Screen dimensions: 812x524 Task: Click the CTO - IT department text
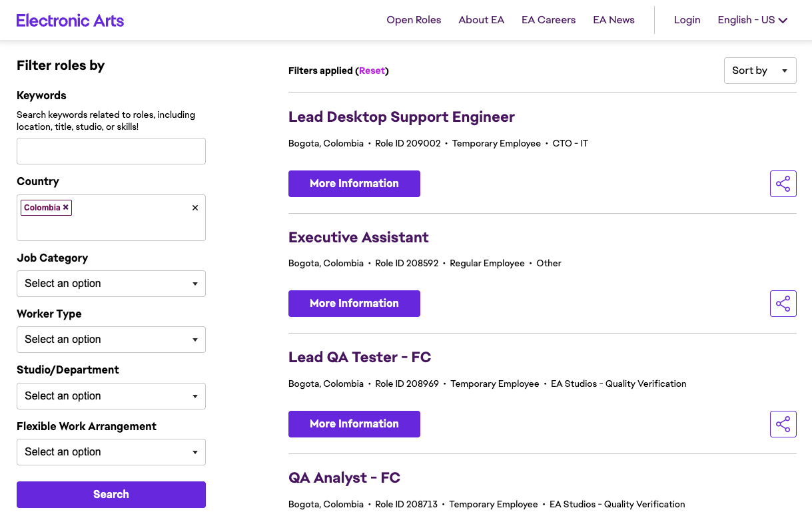click(x=570, y=144)
